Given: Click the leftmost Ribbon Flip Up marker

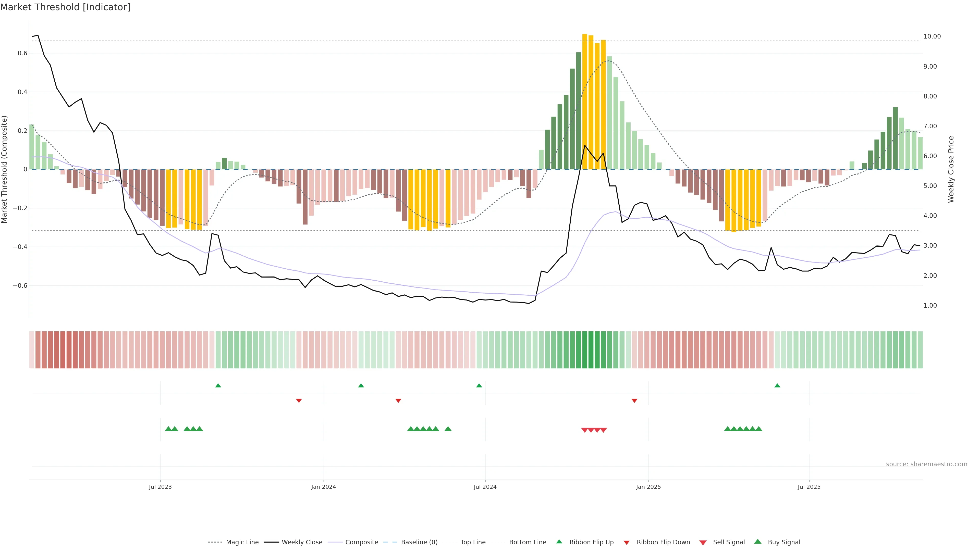Looking at the screenshot, I should 218,386.
